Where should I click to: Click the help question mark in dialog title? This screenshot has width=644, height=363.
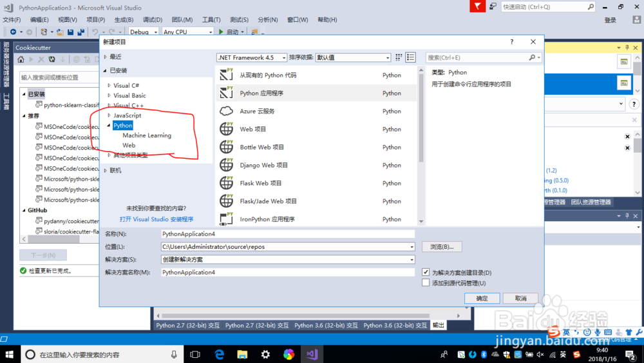512,42
